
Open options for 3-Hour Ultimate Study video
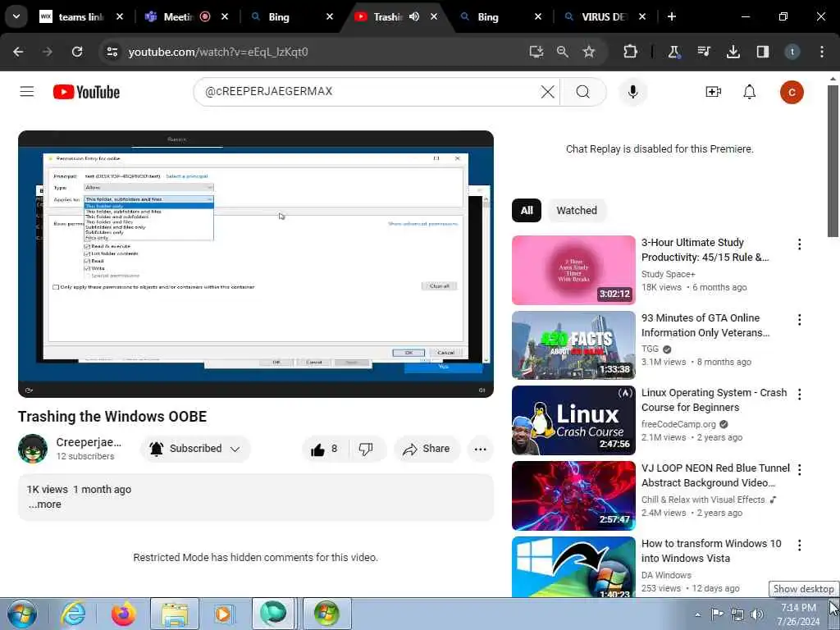799,244
